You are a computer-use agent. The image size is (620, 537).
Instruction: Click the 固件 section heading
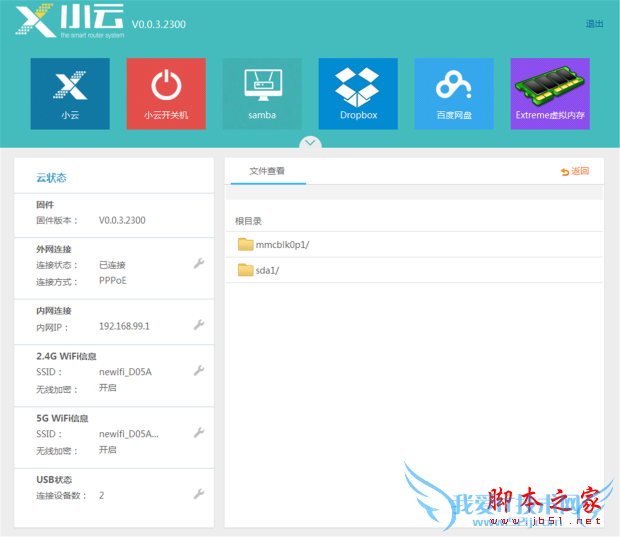45,205
